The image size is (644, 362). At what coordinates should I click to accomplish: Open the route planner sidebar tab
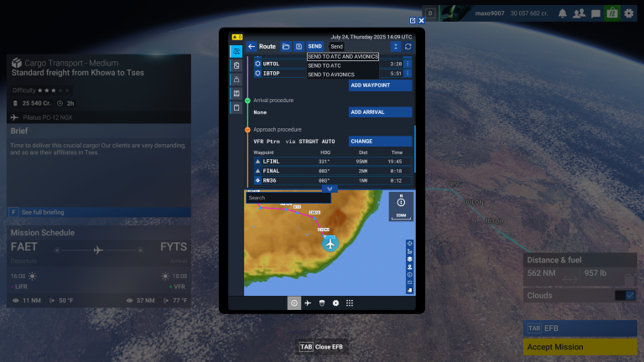236,51
